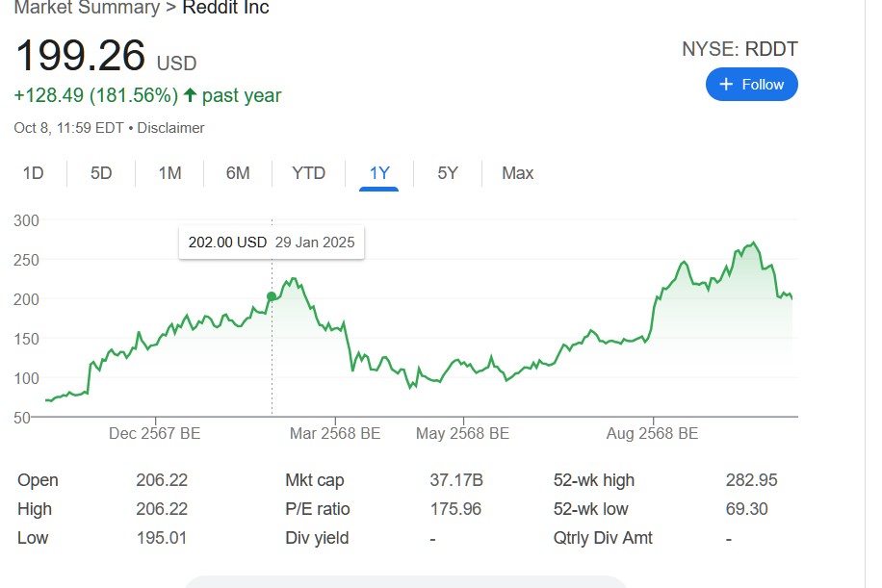Viewport: 882px width, 588px height.
Task: Select the 5D time range tab
Action: [x=101, y=172]
